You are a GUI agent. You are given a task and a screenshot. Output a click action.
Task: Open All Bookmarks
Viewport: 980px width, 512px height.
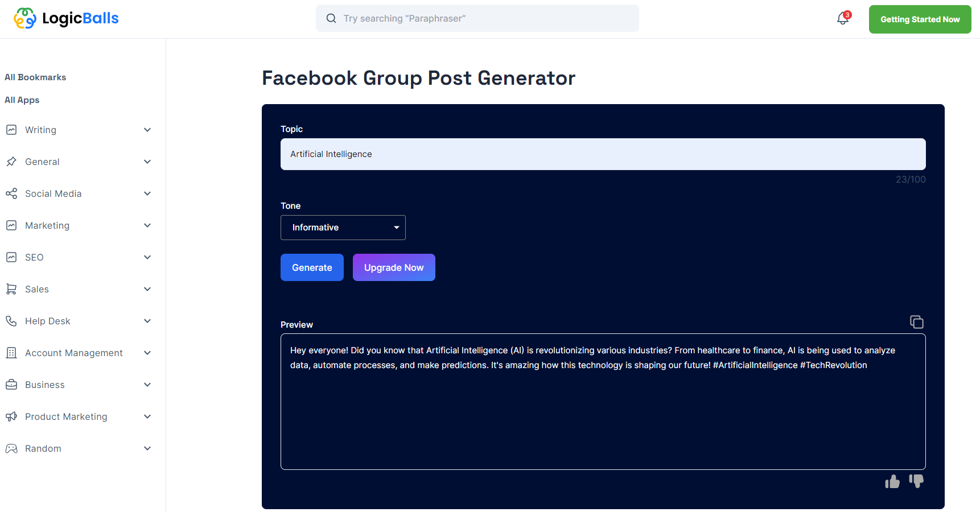pyautogui.click(x=35, y=77)
